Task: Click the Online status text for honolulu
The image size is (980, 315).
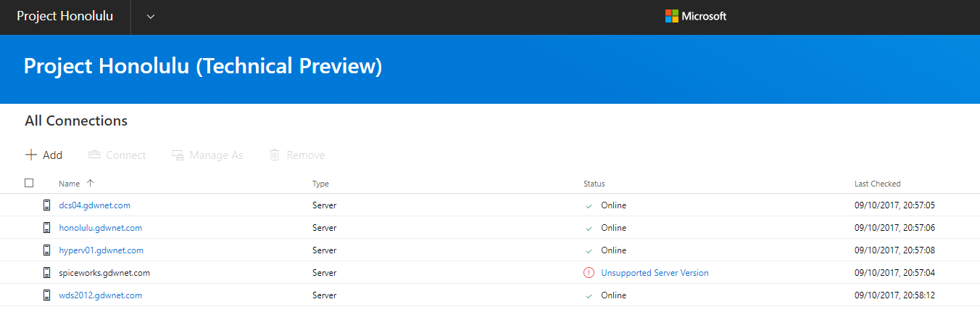Action: pos(613,228)
